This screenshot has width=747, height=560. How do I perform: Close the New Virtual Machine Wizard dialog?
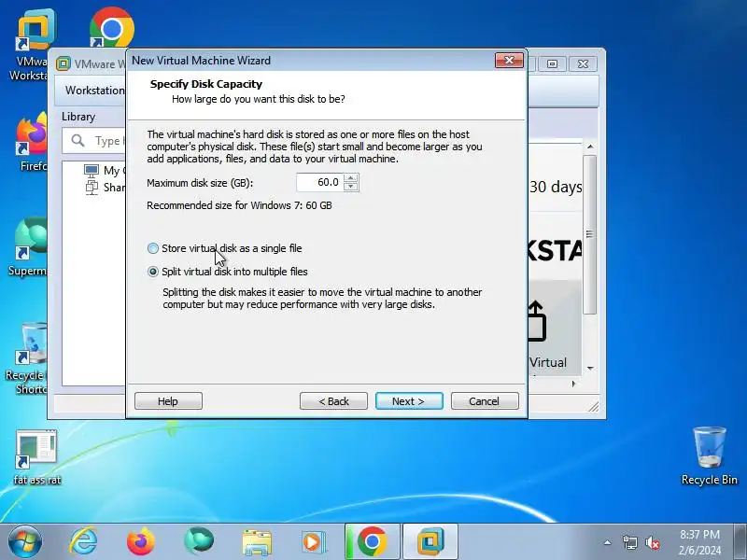click(x=509, y=61)
